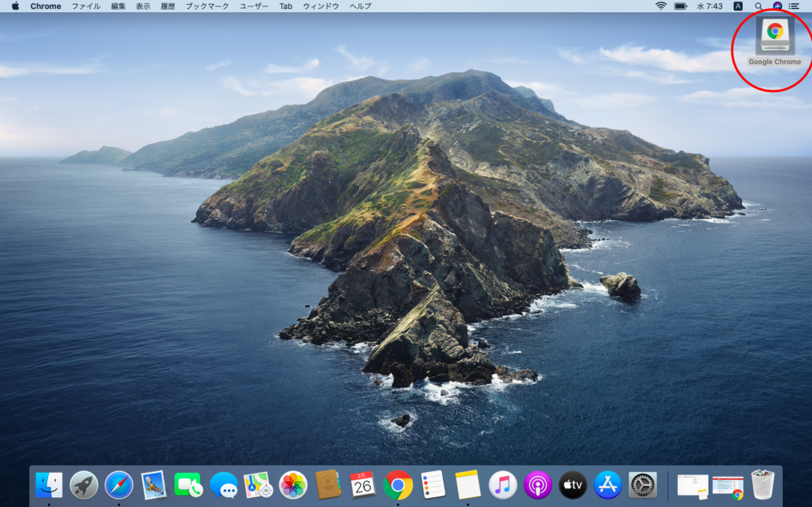
Task: Open the ファイル menu
Action: tap(85, 6)
